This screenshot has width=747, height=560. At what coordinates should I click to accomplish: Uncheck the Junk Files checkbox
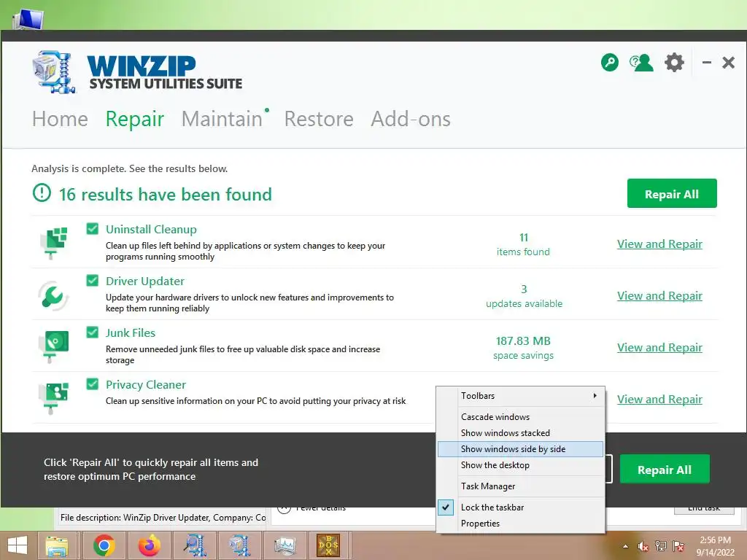[x=93, y=332]
